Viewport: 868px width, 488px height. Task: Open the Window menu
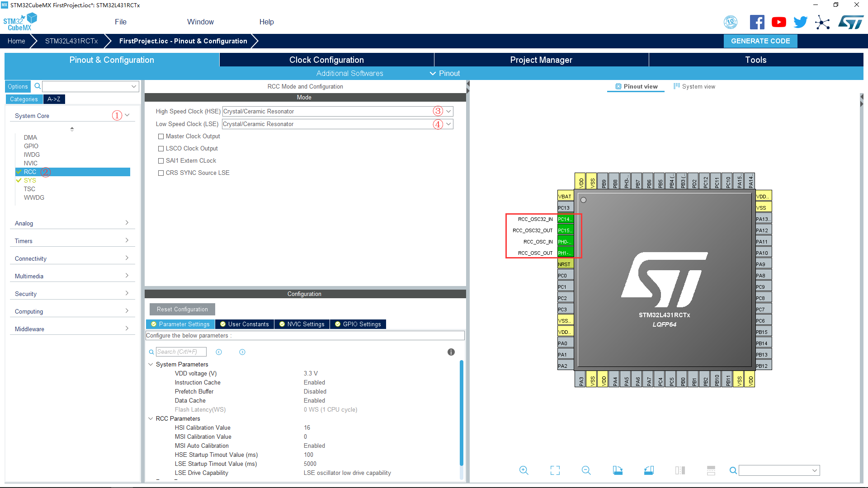tap(200, 21)
